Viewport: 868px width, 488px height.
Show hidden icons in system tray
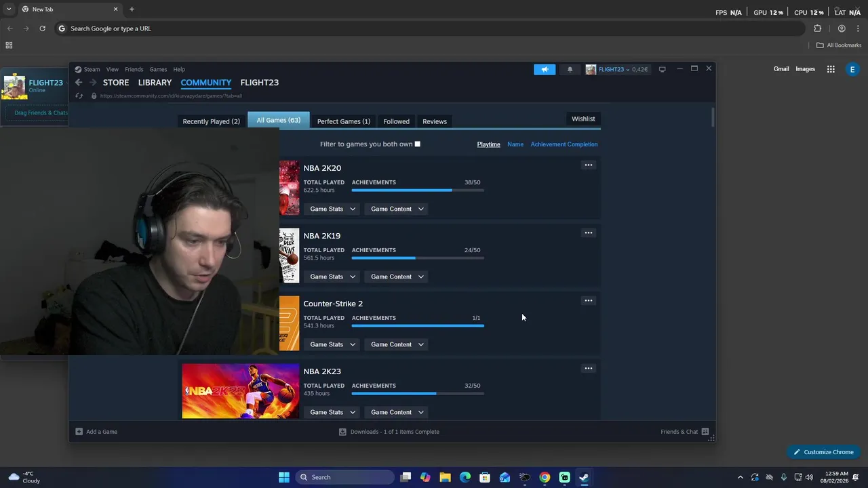(x=740, y=477)
